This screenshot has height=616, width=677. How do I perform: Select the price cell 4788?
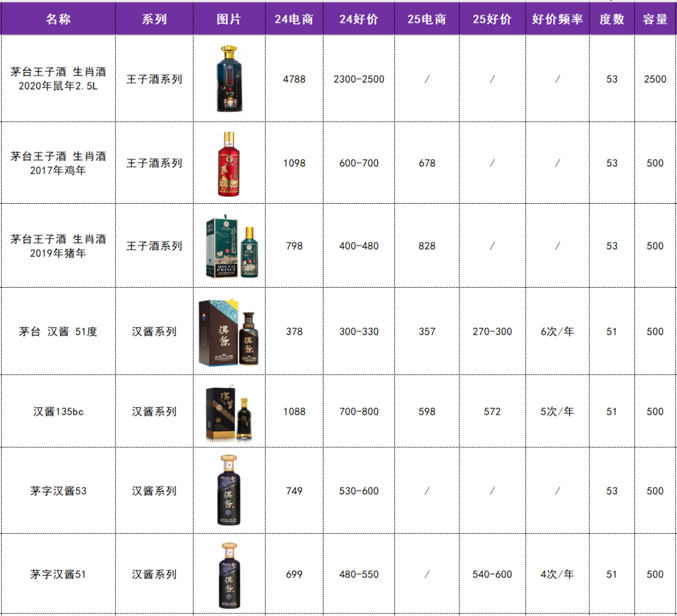tap(294, 79)
